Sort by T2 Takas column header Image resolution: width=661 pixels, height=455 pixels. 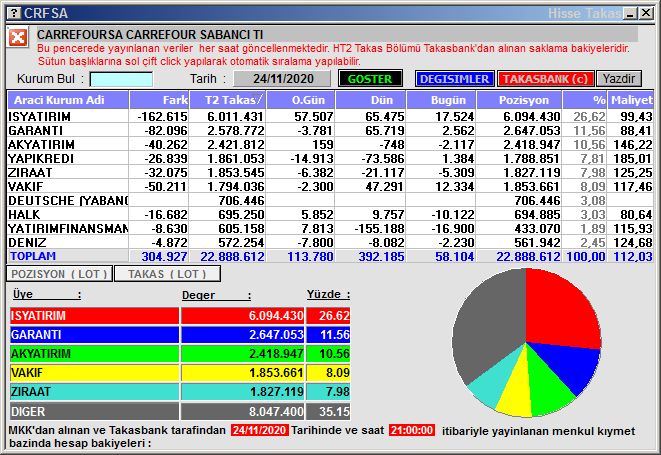click(228, 100)
